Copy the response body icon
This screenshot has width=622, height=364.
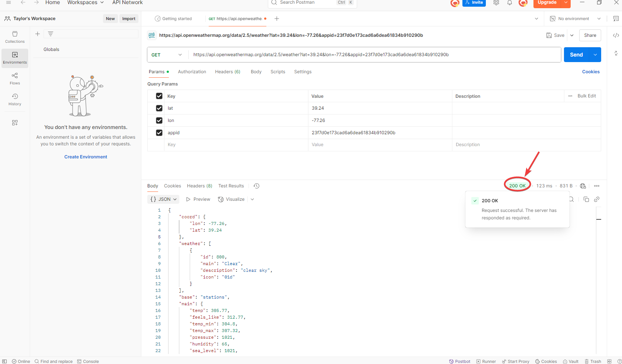(586, 199)
